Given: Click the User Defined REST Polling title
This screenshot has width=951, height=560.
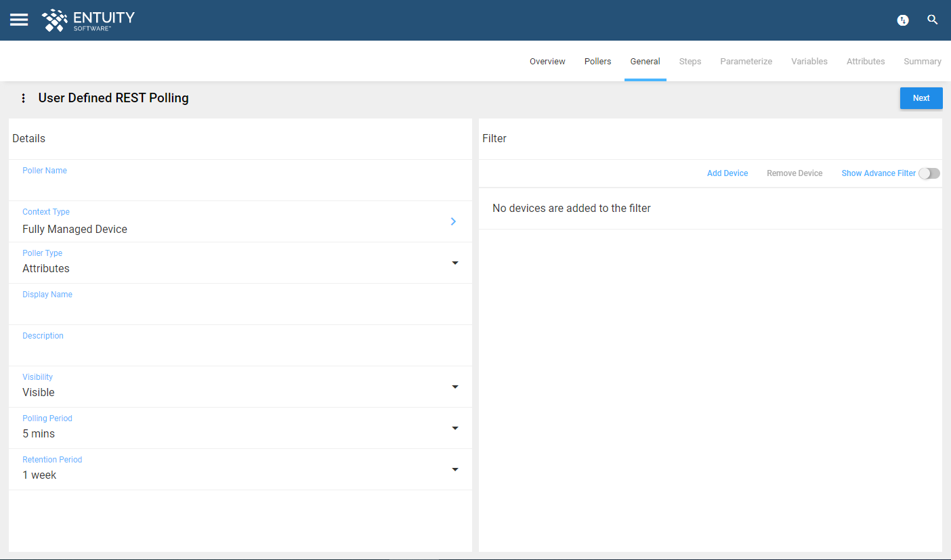Looking at the screenshot, I should tap(114, 98).
